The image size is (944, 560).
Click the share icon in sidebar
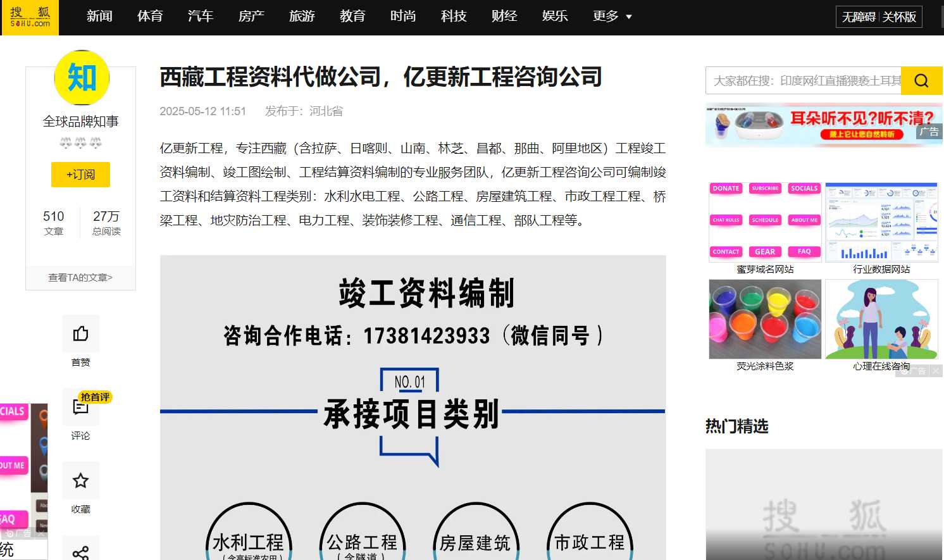(x=80, y=552)
